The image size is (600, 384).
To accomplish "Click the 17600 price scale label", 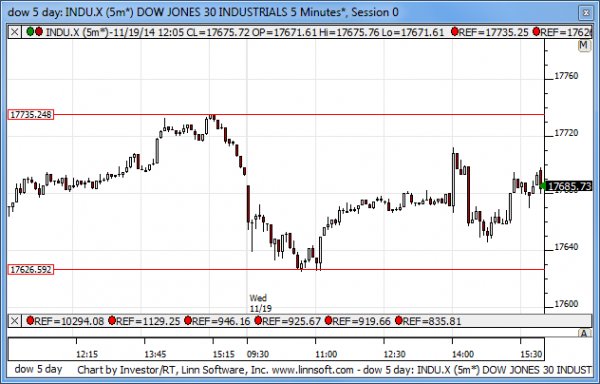I will pyautogui.click(x=566, y=304).
